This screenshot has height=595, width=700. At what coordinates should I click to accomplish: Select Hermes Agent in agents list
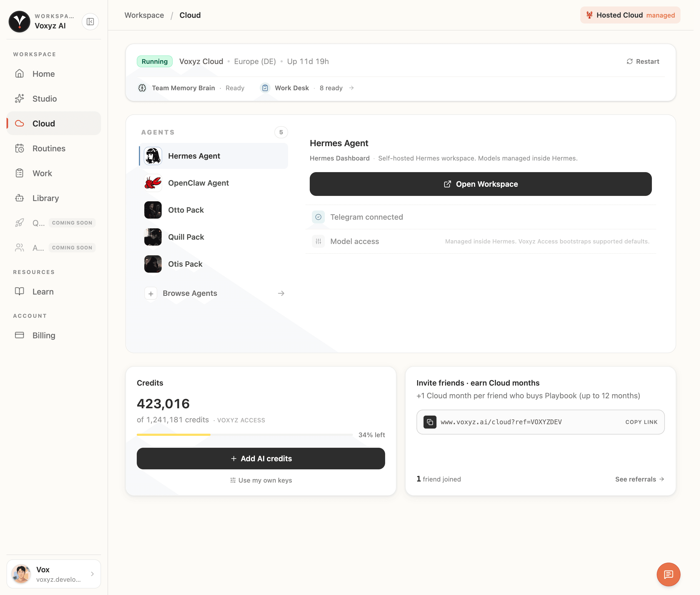(214, 156)
